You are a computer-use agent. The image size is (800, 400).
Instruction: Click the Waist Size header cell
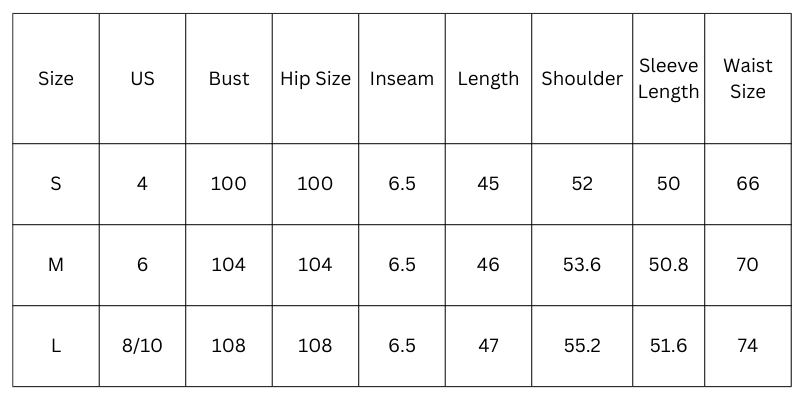[x=747, y=79]
